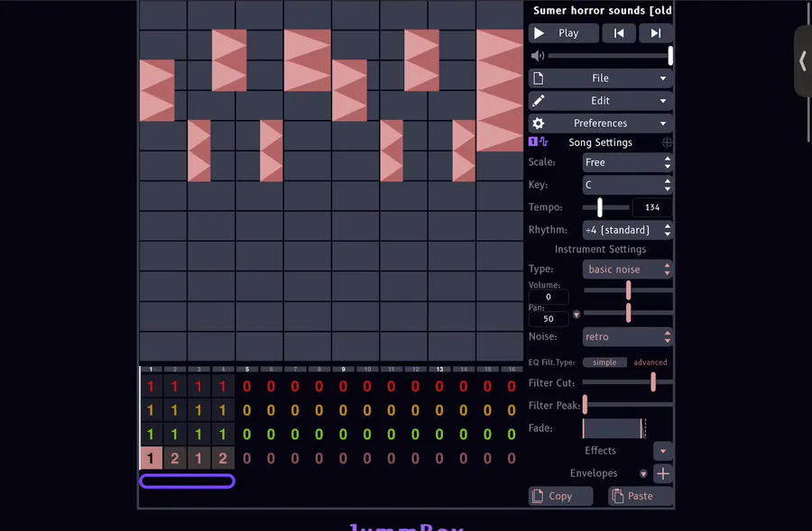Click bar number 5 in the track header
Viewport: 812px width, 531px height.
(x=247, y=370)
